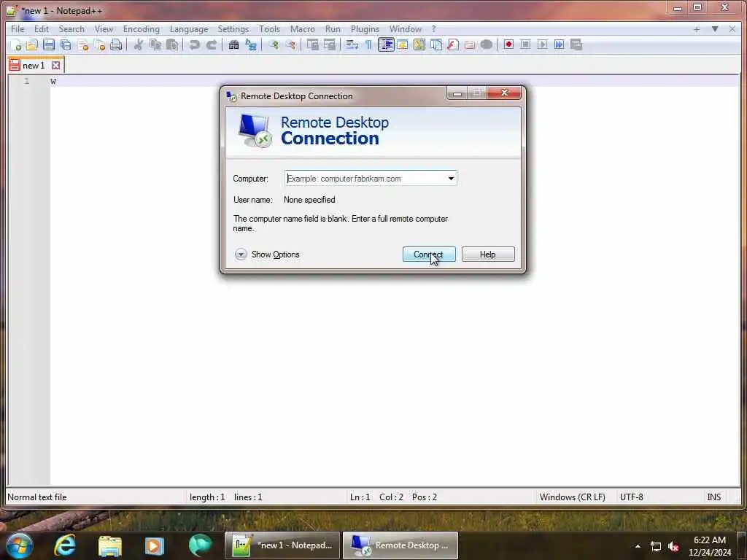Open the Search menu
Image resolution: width=747 pixels, height=560 pixels.
(x=71, y=29)
